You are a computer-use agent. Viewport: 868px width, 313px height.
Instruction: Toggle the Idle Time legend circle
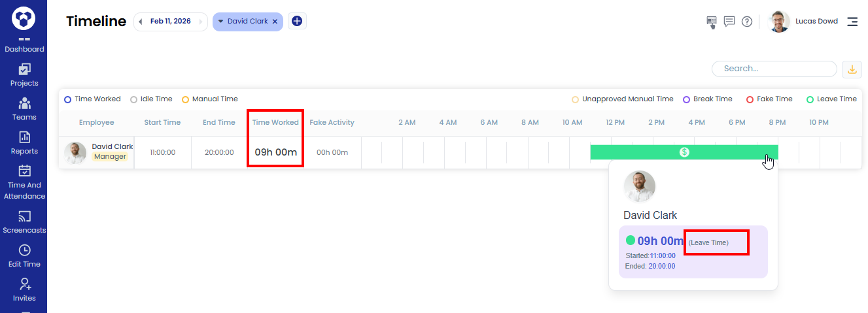[133, 99]
